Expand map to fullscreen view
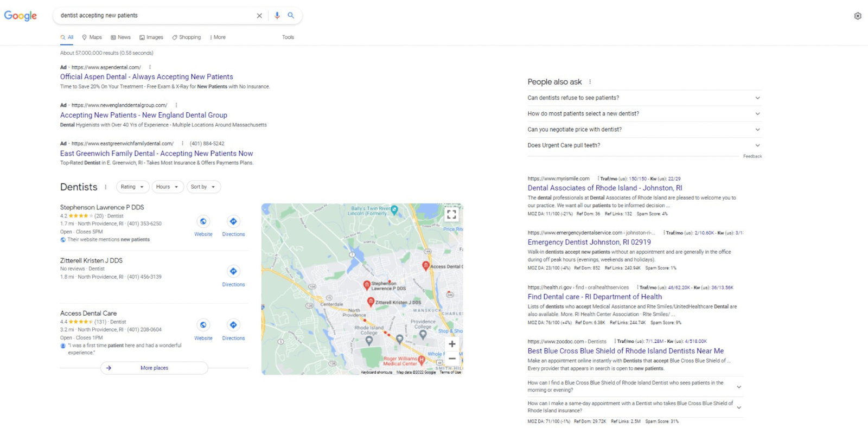 pyautogui.click(x=451, y=214)
